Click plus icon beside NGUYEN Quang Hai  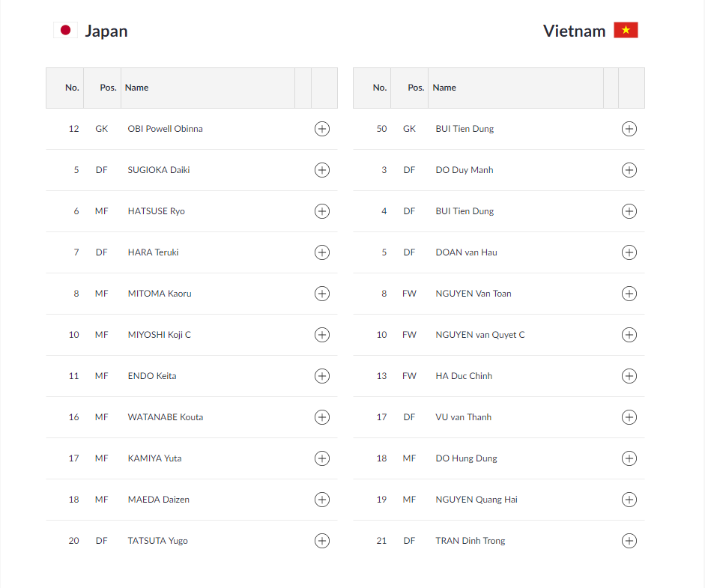629,500
